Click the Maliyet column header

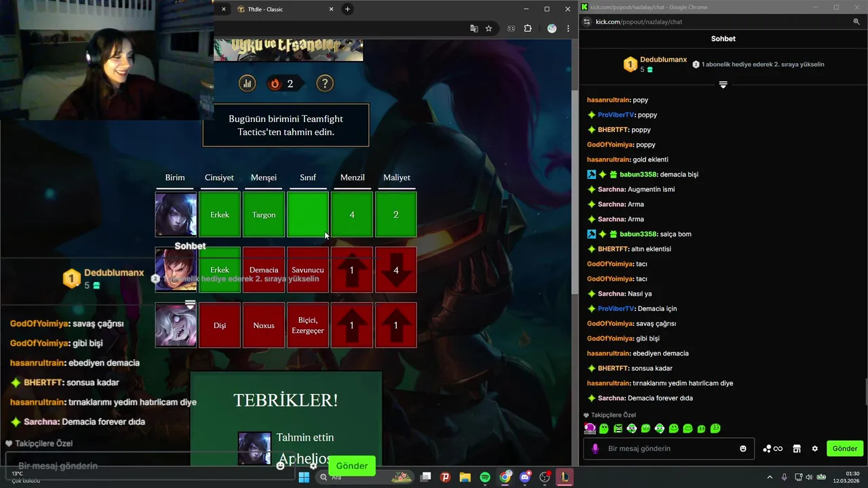click(397, 178)
